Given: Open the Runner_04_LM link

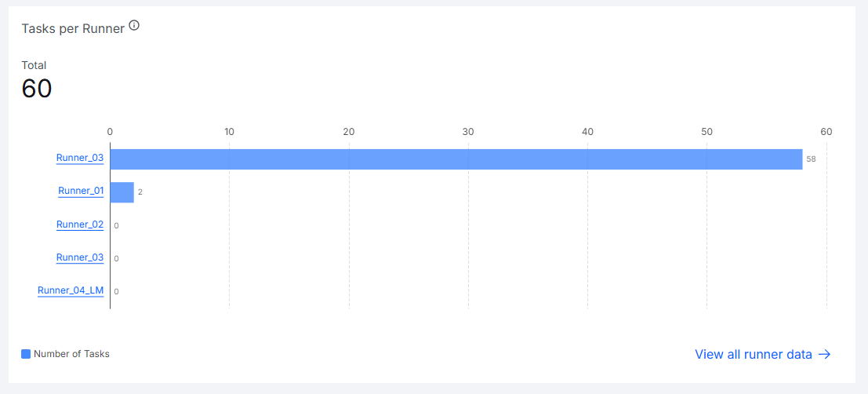Looking at the screenshot, I should click(71, 291).
